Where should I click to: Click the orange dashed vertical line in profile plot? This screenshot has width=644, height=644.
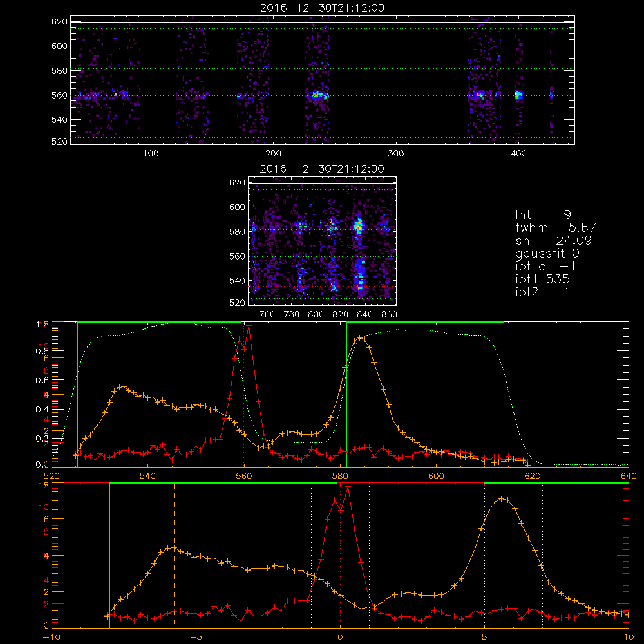[124, 394]
